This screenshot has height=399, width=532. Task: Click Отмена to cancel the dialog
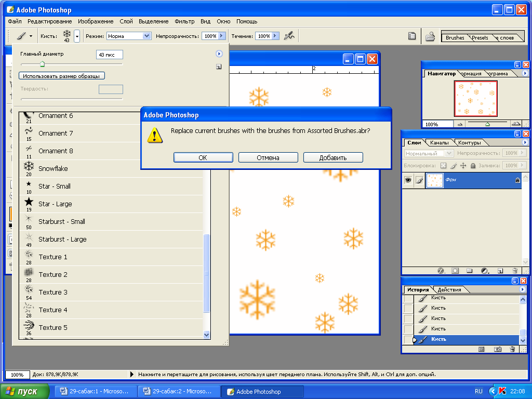pyautogui.click(x=268, y=157)
